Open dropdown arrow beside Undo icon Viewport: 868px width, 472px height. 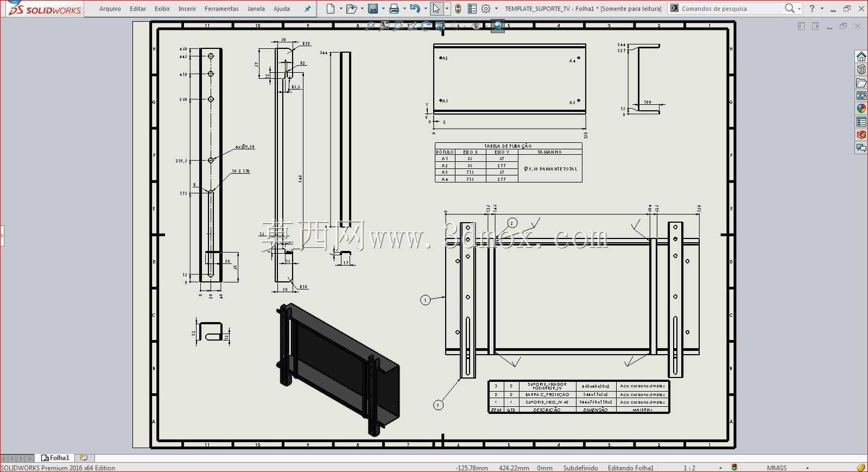pyautogui.click(x=425, y=9)
